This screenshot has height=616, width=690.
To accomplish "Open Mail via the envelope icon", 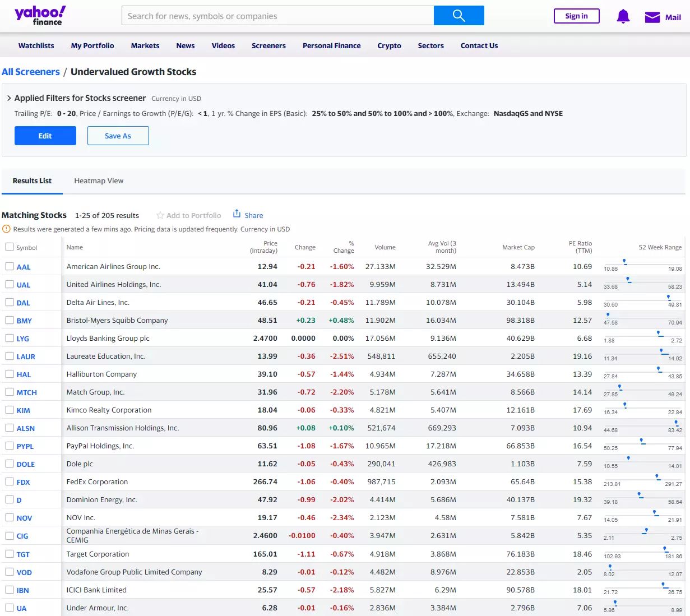I will coord(652,17).
